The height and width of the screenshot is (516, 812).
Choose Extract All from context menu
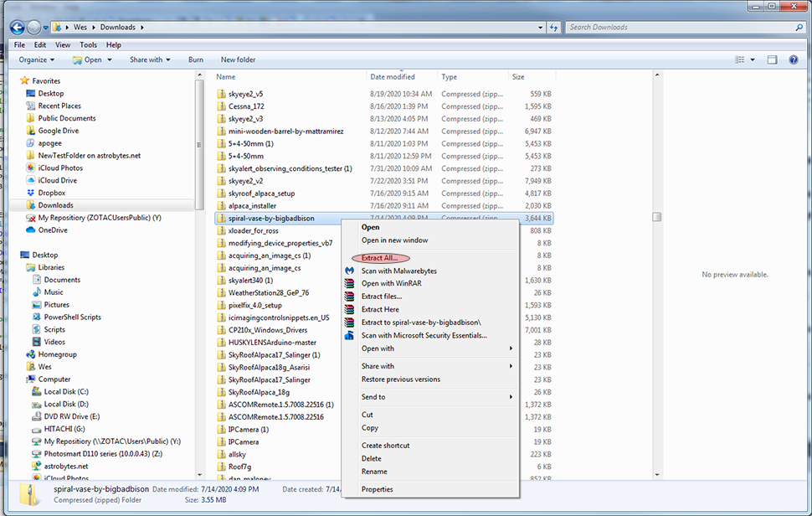[x=379, y=258]
